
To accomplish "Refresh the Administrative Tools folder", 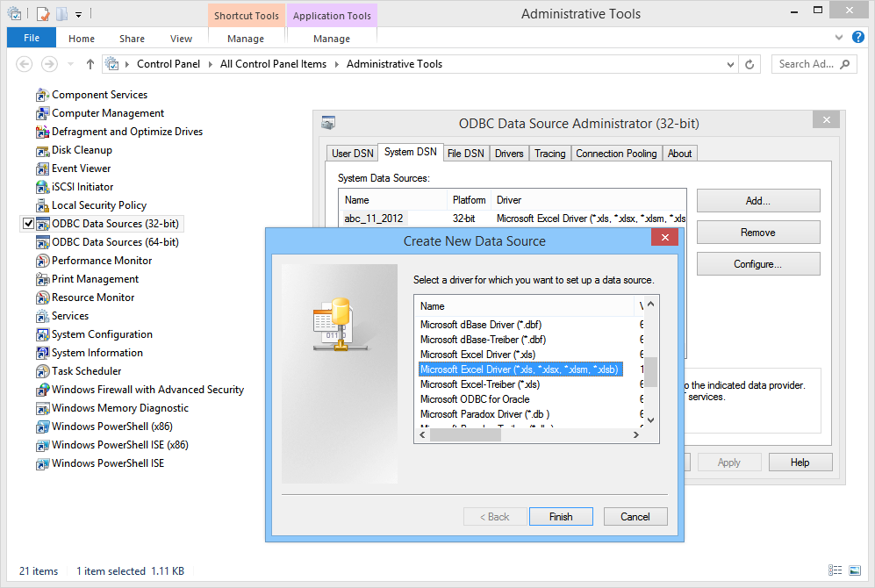I will 749,65.
